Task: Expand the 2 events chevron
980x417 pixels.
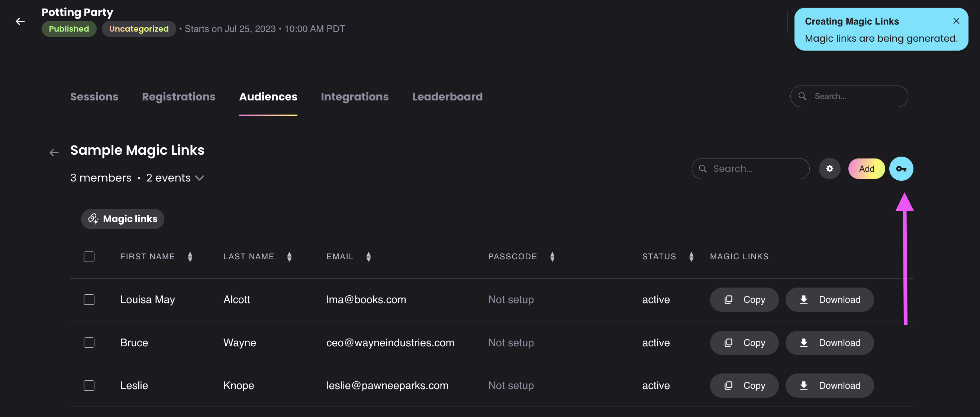Action: (x=199, y=178)
